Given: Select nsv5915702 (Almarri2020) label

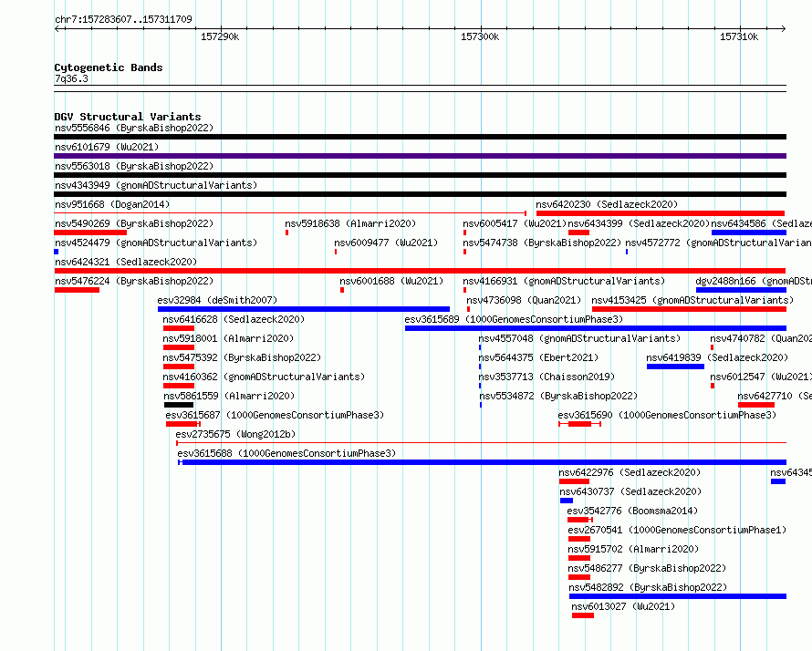Looking at the screenshot, I should pos(633,549).
